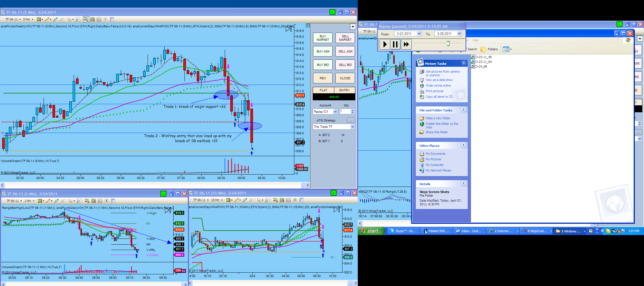Open the Replay From date dropdown
Viewport: 644px width, 286px height.
[419, 34]
